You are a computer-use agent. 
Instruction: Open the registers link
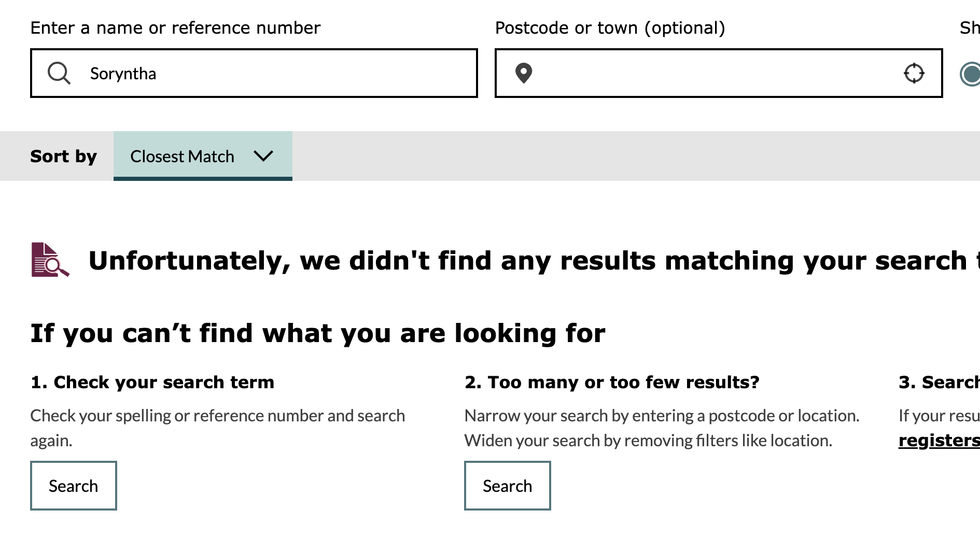(939, 440)
